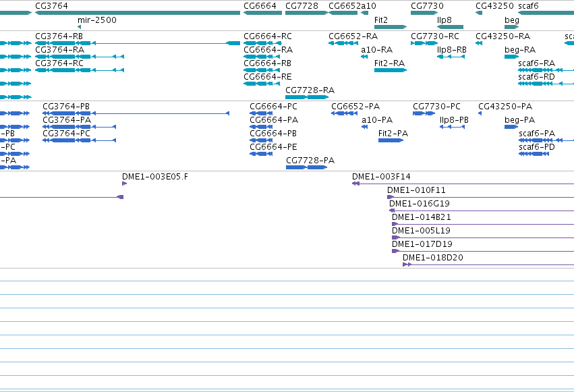
Task: Click transcript CG6664-RB
Action: click(262, 70)
